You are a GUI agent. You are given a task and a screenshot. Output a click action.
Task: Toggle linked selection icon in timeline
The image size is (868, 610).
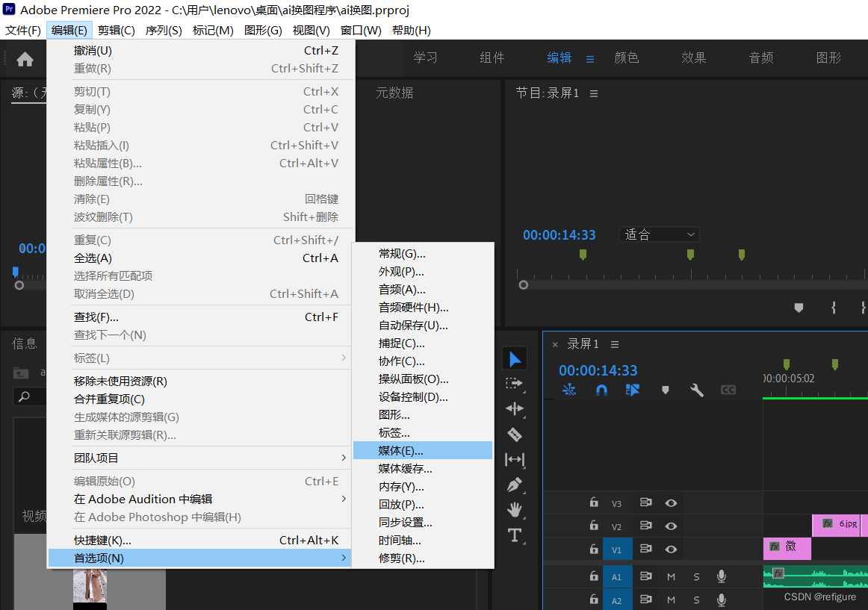coord(632,390)
